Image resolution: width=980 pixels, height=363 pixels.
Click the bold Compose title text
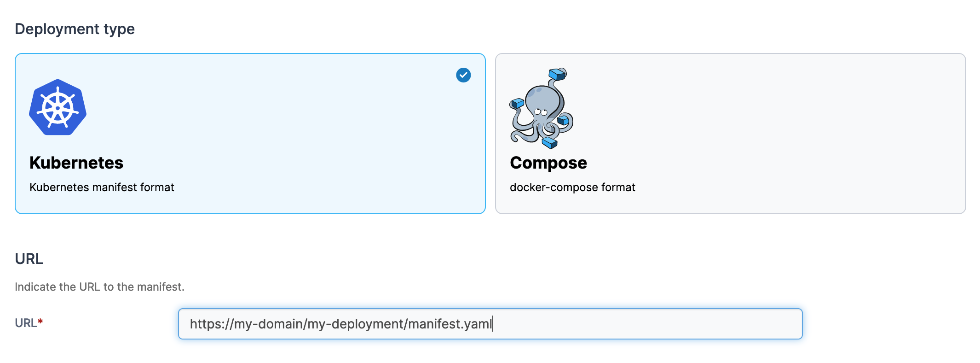548,163
